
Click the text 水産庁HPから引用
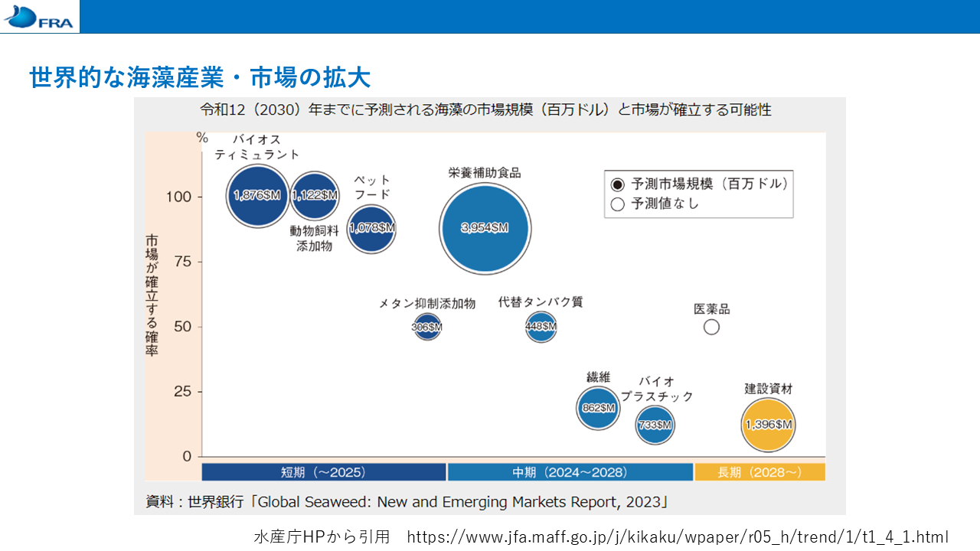(x=322, y=536)
